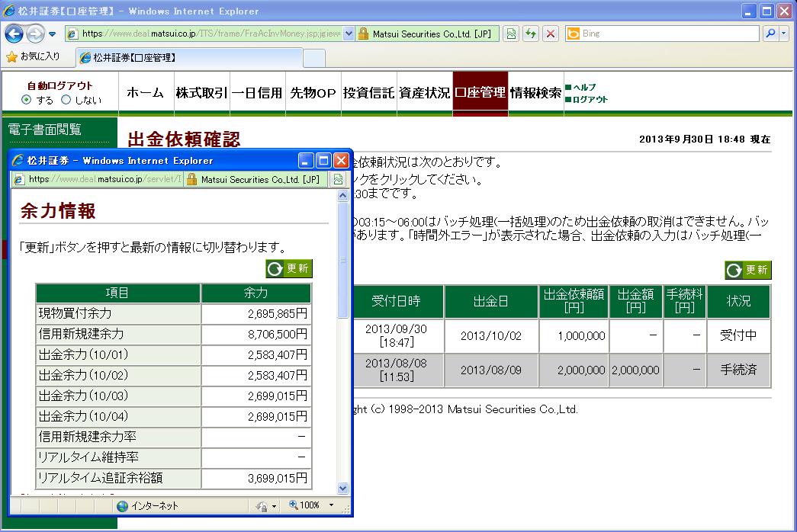Click the Refresh icon in address bar
This screenshot has height=532, width=797.
(531, 34)
